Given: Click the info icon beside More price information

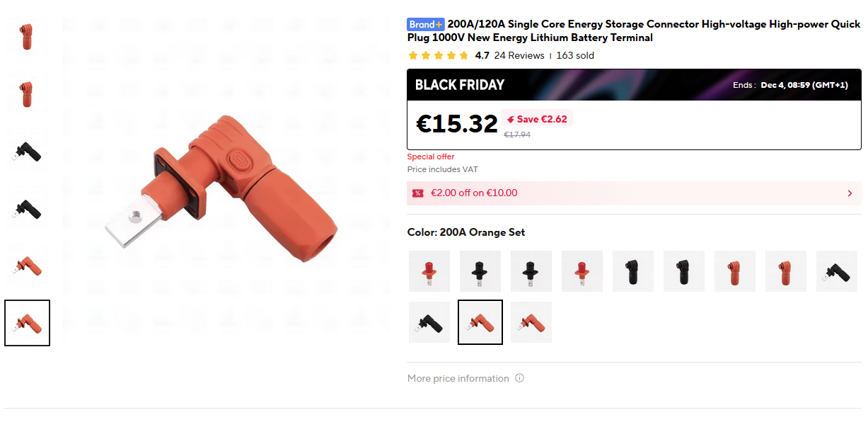Looking at the screenshot, I should coord(519,378).
